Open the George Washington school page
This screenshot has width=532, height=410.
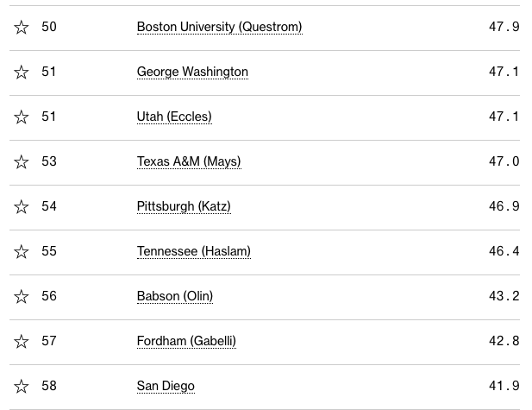192,72
